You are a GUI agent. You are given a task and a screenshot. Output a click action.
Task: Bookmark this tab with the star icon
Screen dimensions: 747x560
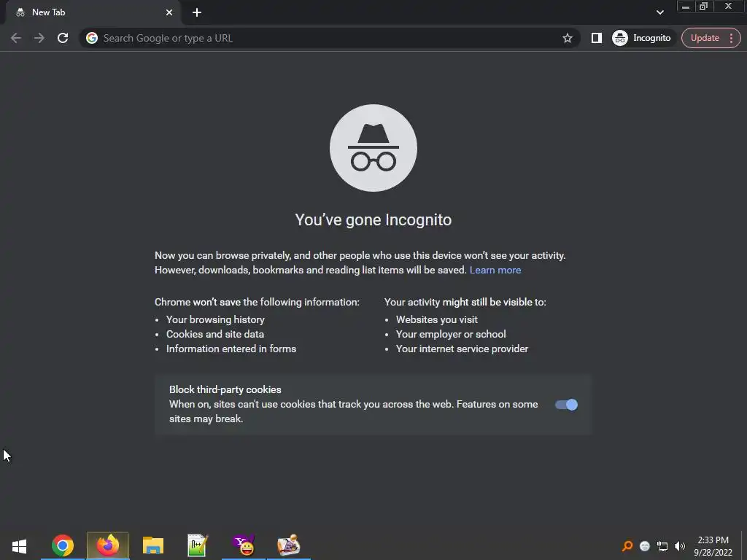coord(567,38)
